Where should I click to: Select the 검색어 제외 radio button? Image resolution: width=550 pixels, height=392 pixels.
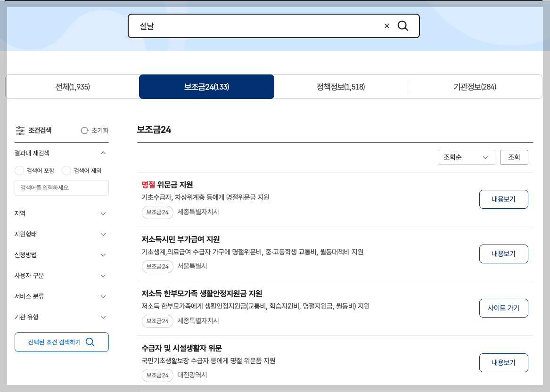point(66,171)
